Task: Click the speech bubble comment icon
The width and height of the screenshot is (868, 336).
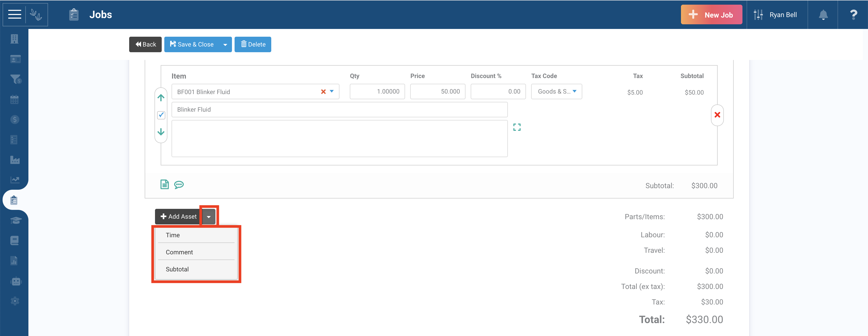Action: click(179, 185)
